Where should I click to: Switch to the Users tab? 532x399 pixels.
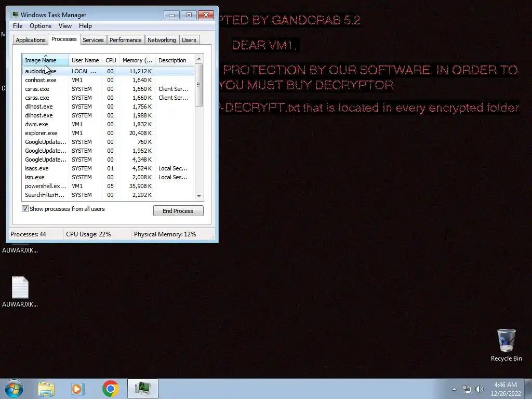[x=189, y=40]
